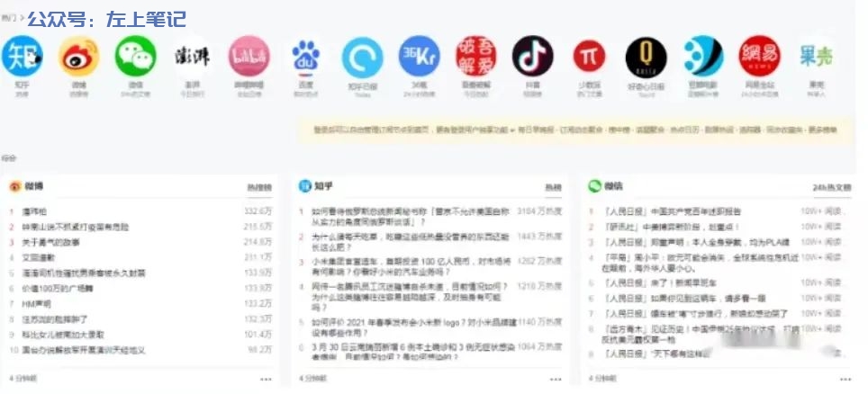Viewport: 868px width, 394px height.
Task: Open the 知乎 card title link
Action: click(x=324, y=186)
